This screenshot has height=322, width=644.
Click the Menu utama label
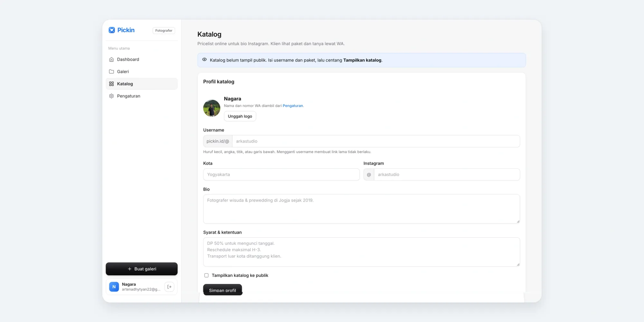tap(119, 48)
